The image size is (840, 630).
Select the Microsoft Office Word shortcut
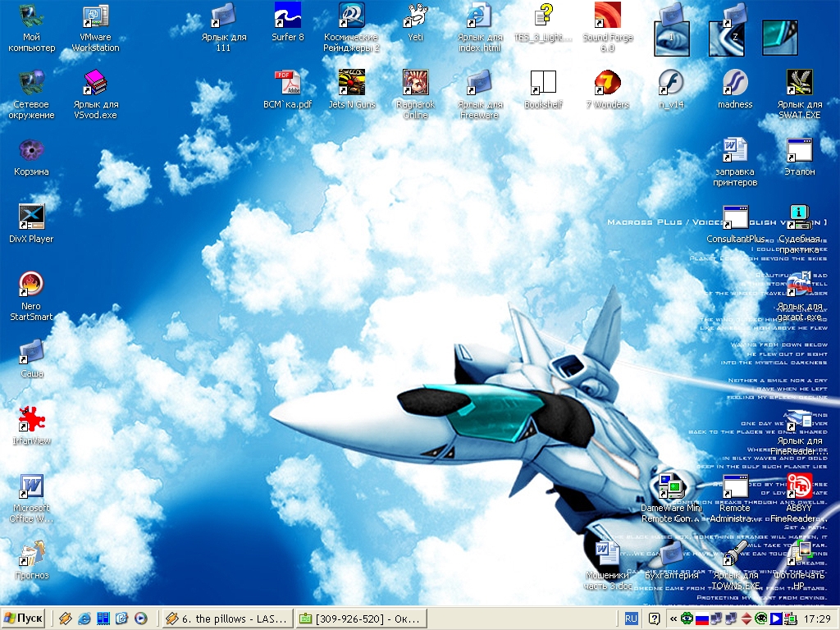[32, 499]
